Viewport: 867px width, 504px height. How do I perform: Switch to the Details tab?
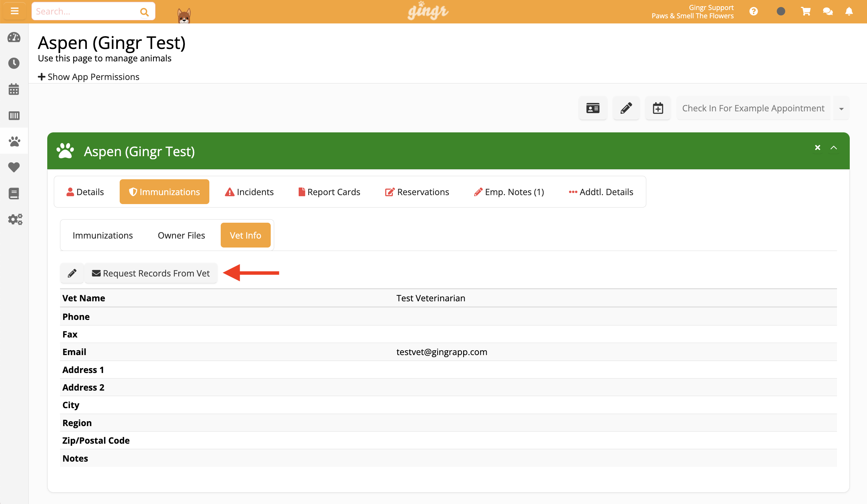point(85,192)
